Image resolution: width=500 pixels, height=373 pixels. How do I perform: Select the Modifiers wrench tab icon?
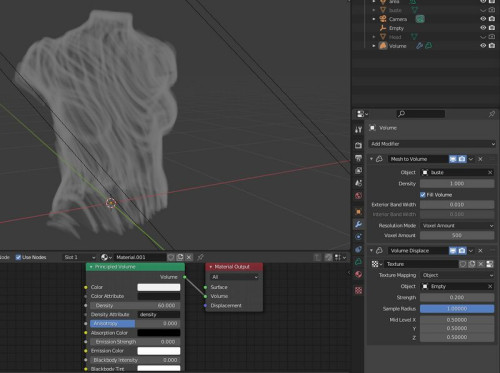358,224
